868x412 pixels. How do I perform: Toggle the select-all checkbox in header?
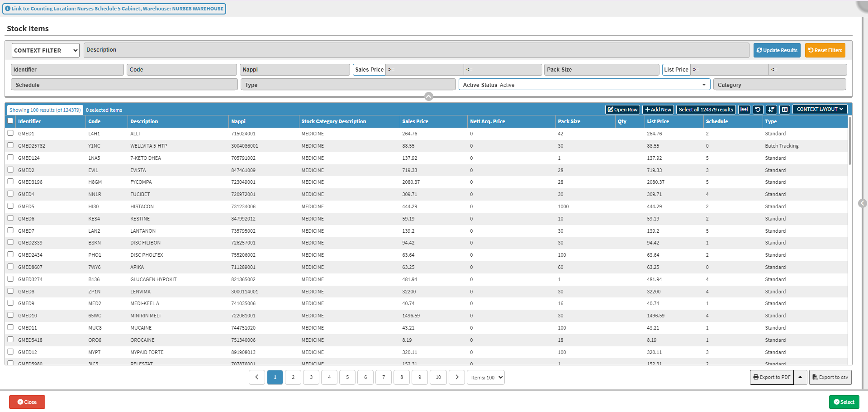point(10,121)
